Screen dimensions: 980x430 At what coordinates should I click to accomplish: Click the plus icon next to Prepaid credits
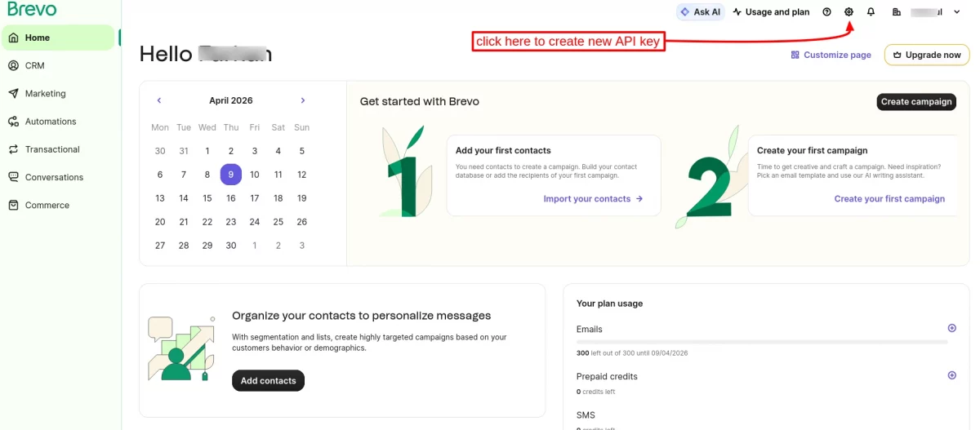point(951,375)
